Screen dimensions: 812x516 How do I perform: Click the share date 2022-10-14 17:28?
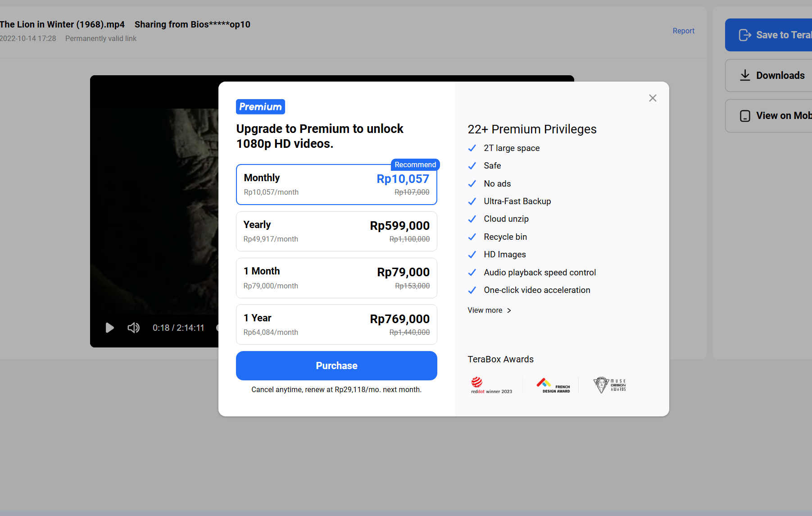[28, 39]
